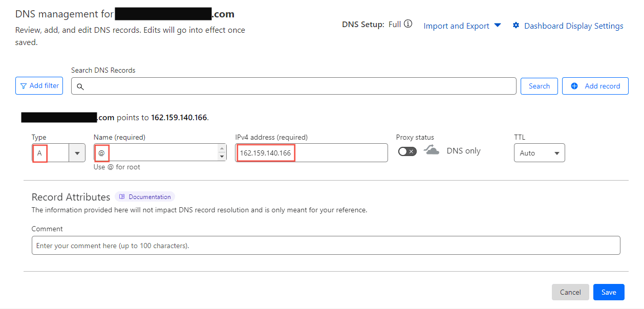Click the magnifying glass search icon
Screen dimensions: 644x309
80,86
